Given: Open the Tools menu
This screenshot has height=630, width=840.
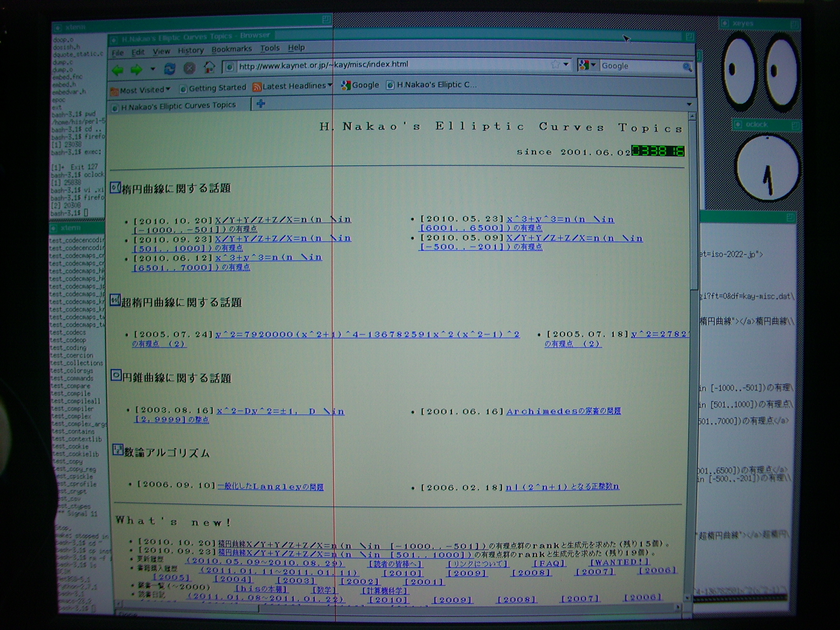Looking at the screenshot, I should click(270, 48).
